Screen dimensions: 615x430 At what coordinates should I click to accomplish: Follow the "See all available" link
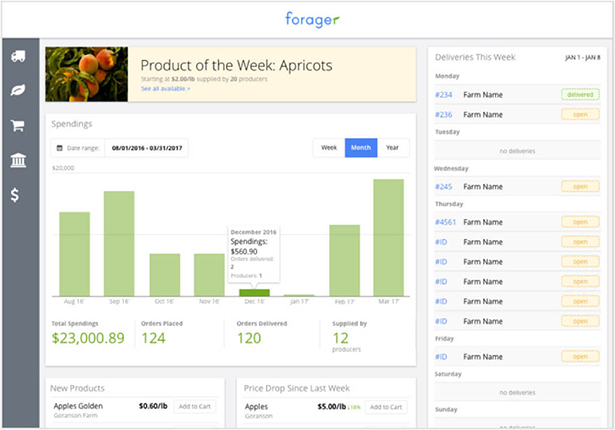[x=165, y=89]
